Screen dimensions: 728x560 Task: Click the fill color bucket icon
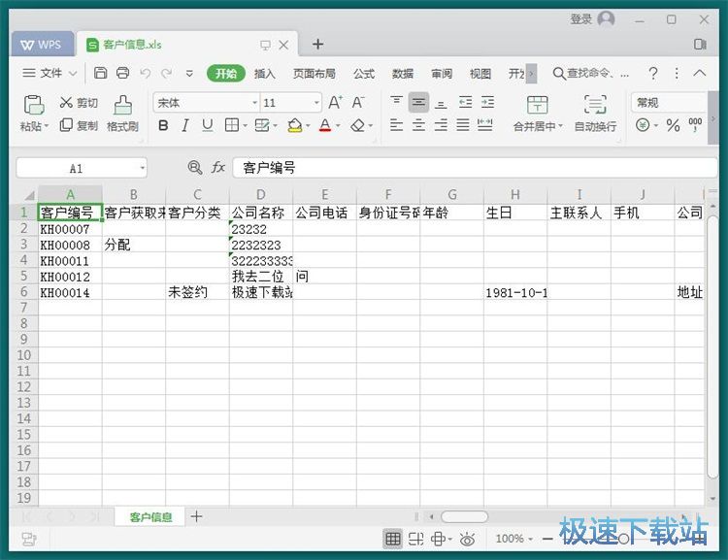[x=294, y=125]
